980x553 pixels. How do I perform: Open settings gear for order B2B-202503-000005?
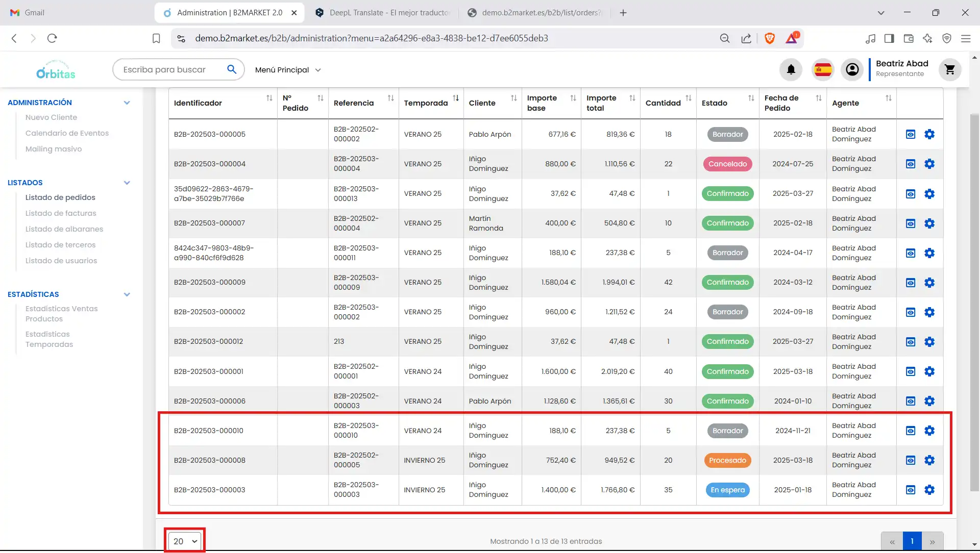click(x=929, y=134)
